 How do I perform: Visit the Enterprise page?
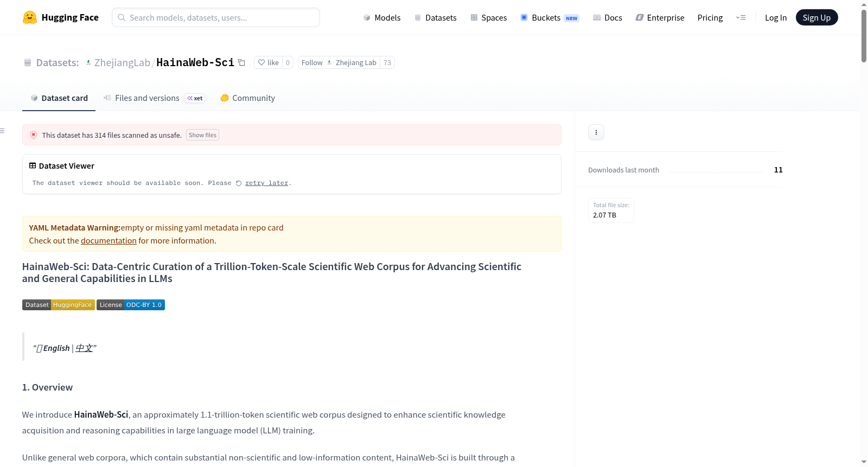(x=660, y=17)
